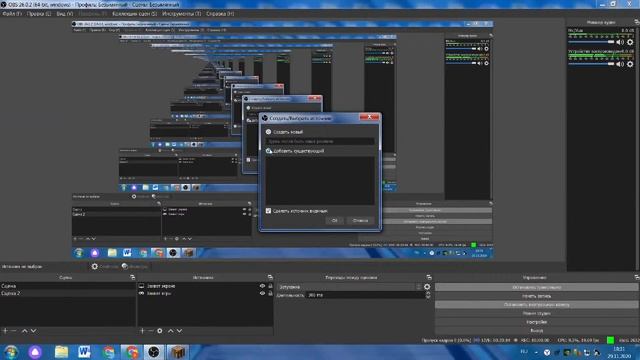Open the Коллекция сцен menu
Image resolution: width=640 pixels, height=360 pixels.
point(134,13)
